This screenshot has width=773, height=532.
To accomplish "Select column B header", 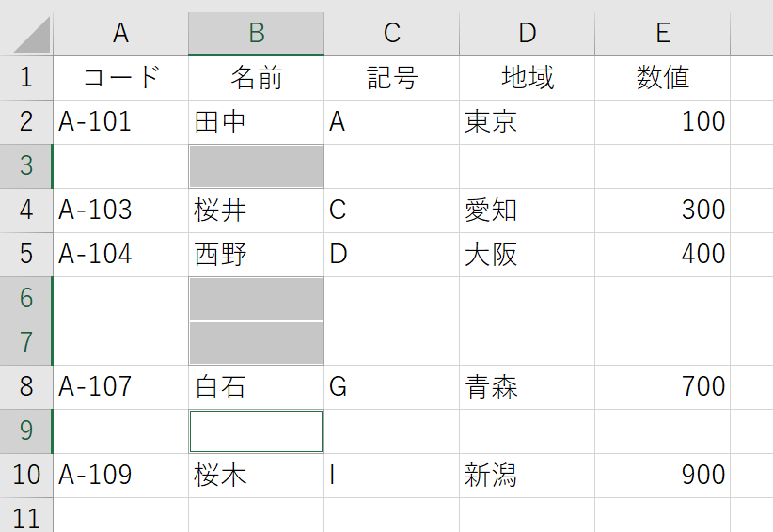I will click(257, 34).
